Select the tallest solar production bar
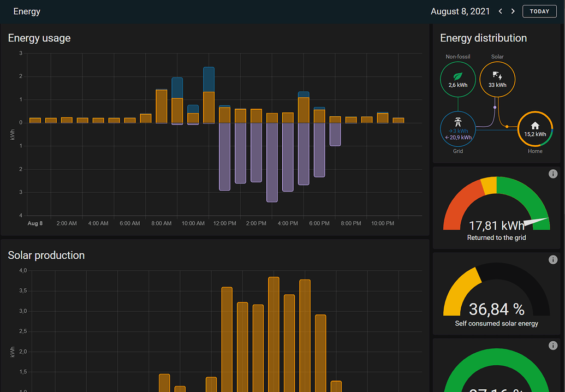 click(273, 333)
